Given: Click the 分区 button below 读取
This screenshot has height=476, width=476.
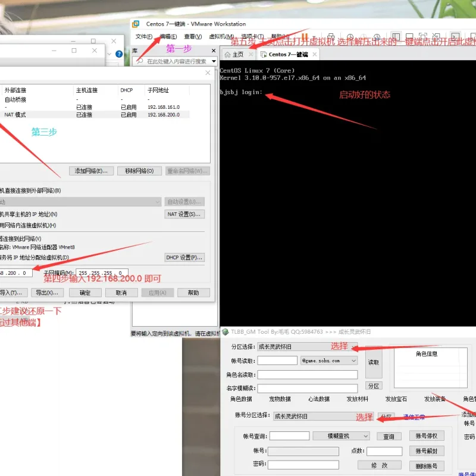Looking at the screenshot, I should (374, 386).
